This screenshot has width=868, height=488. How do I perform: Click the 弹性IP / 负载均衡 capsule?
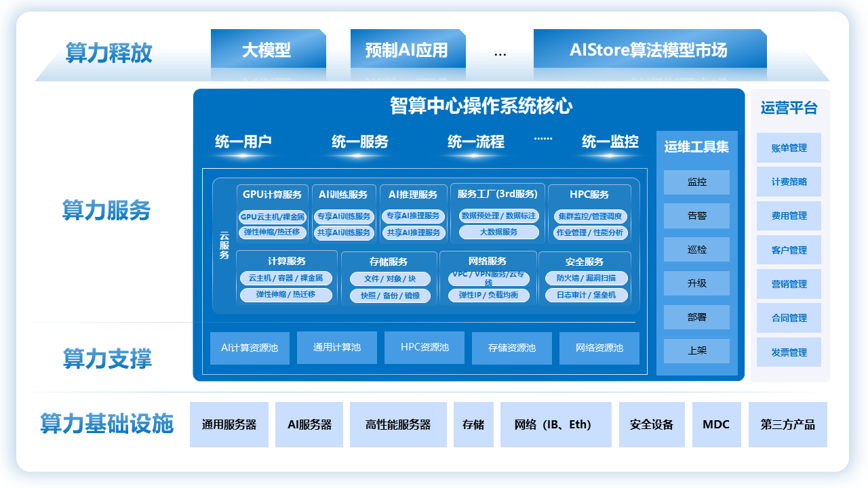click(x=490, y=296)
